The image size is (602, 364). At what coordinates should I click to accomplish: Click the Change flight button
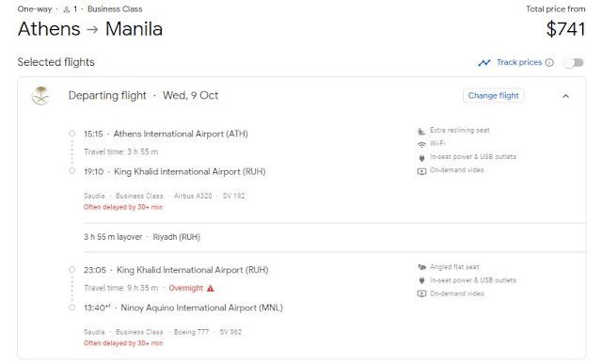pyautogui.click(x=493, y=96)
